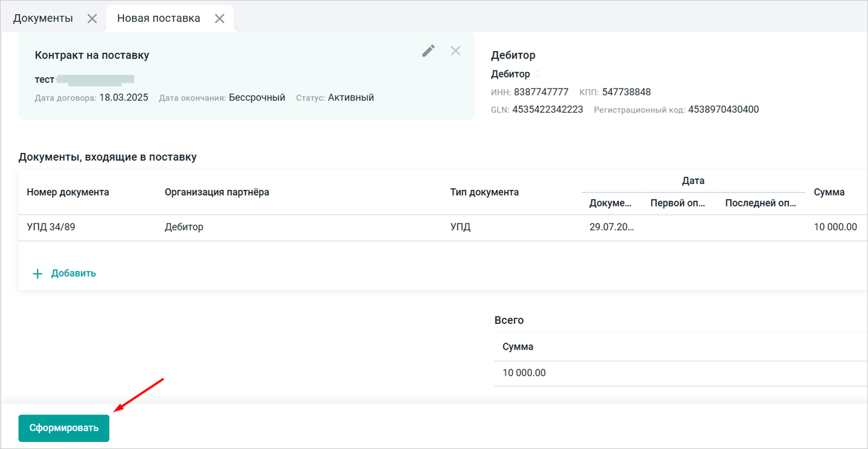Image resolution: width=868 pixels, height=449 pixels.
Task: Select the Новая поставка tab
Action: pyautogui.click(x=158, y=18)
